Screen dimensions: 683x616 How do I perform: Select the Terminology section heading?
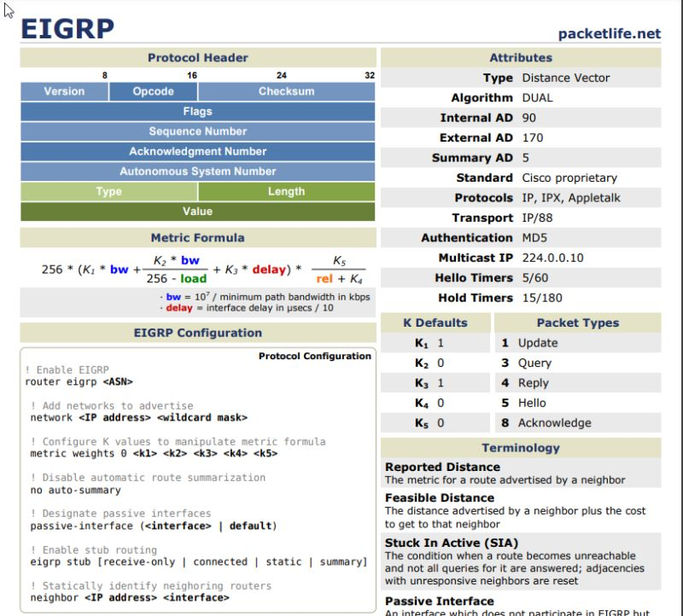(521, 448)
